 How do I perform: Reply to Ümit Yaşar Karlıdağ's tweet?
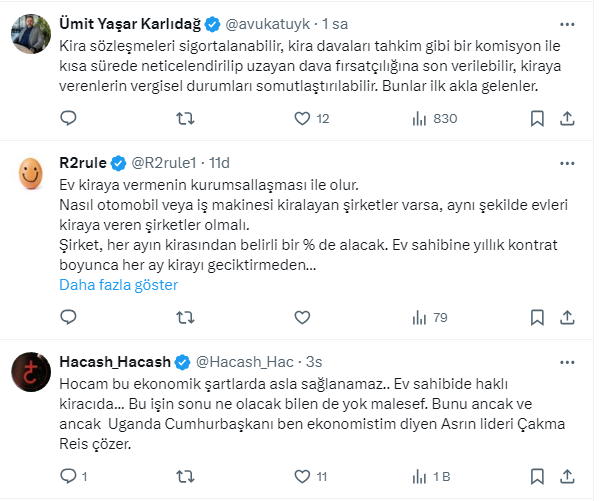tap(68, 119)
